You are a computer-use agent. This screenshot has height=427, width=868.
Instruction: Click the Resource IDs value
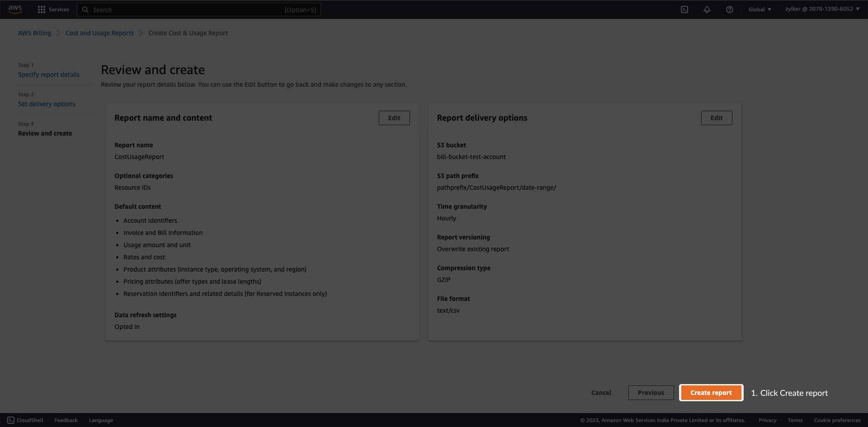132,188
